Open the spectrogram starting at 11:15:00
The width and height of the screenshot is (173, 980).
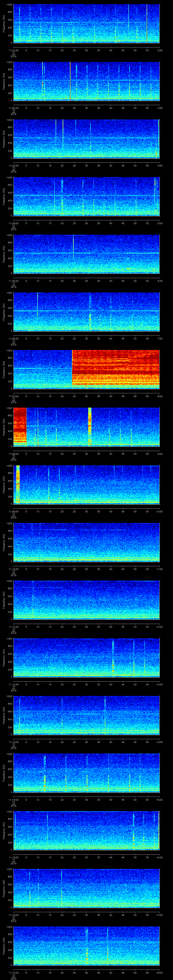(x=86, y=831)
